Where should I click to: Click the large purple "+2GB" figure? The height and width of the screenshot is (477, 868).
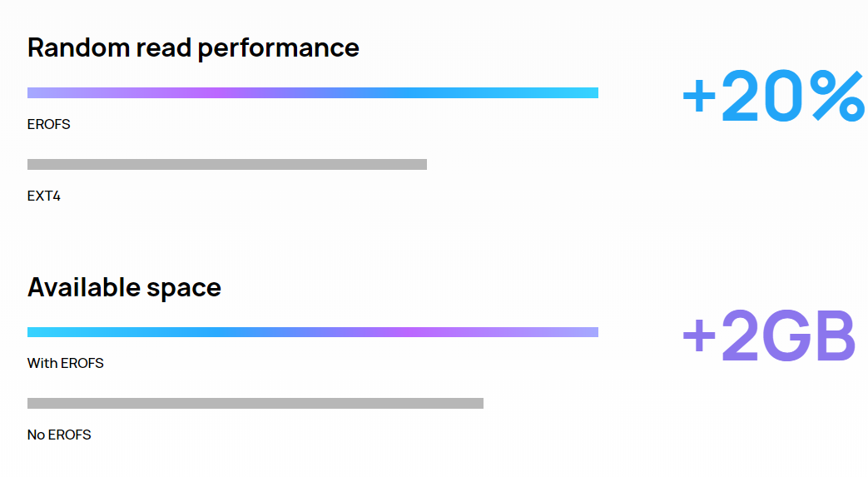tap(768, 336)
